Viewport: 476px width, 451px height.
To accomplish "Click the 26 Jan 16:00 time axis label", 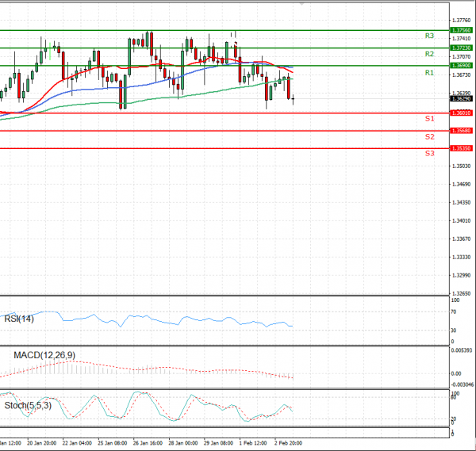I will (x=148, y=443).
